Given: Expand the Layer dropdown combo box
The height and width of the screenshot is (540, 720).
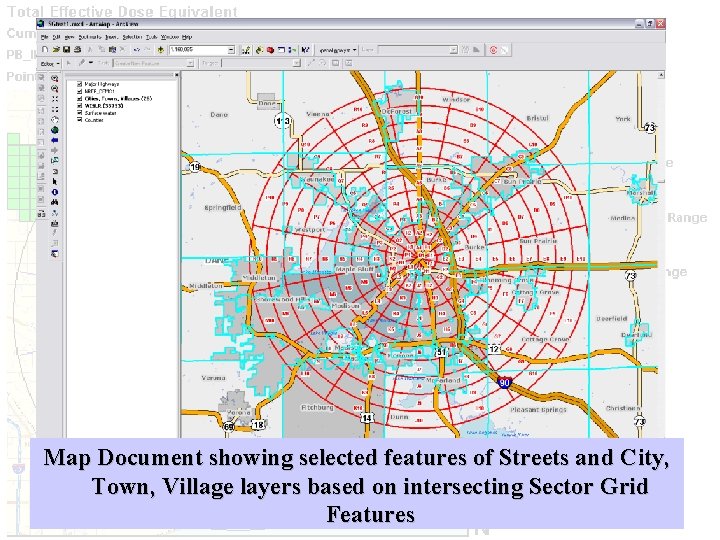Looking at the screenshot, I should click(453, 50).
